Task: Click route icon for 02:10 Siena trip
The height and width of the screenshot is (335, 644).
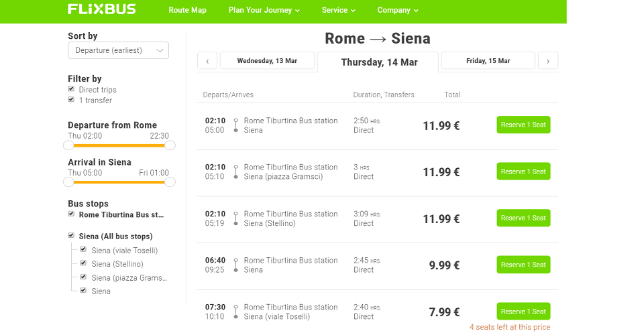Action: pyautogui.click(x=235, y=125)
